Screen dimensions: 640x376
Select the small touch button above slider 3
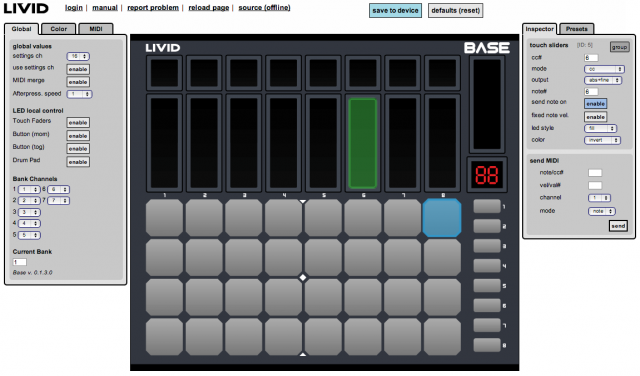point(244,73)
